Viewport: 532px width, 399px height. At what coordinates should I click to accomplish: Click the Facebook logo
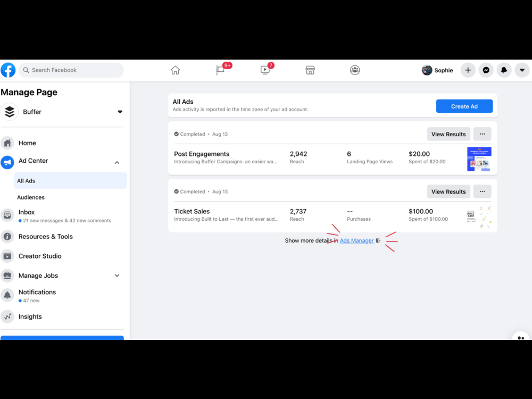8,70
